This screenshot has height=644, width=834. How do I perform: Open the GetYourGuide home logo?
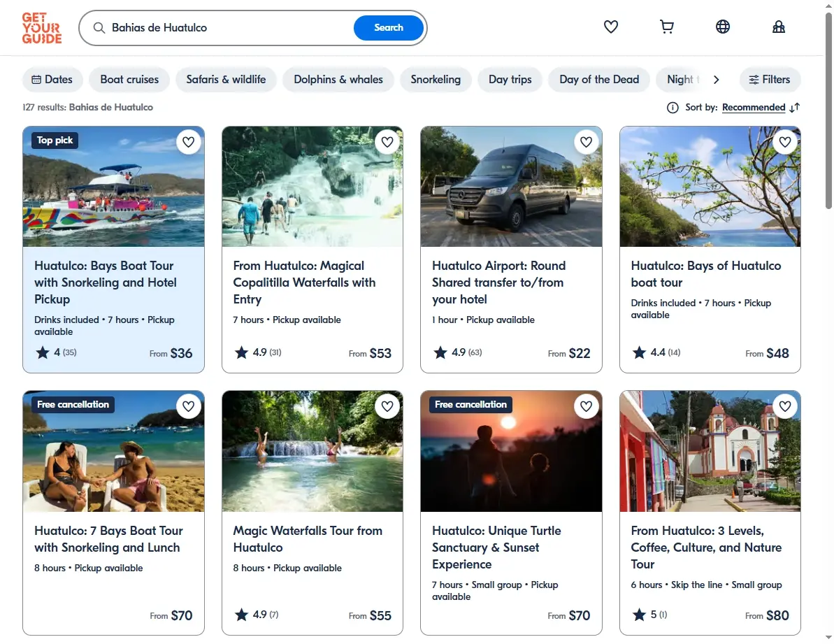click(41, 28)
